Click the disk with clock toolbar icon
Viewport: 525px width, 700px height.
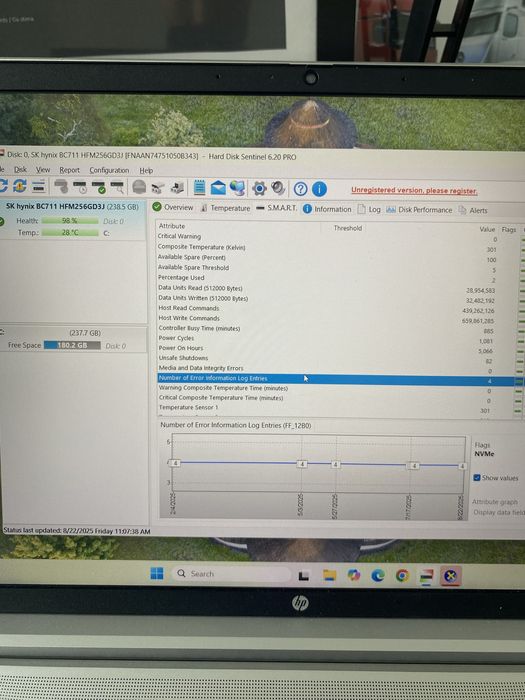[x=80, y=187]
